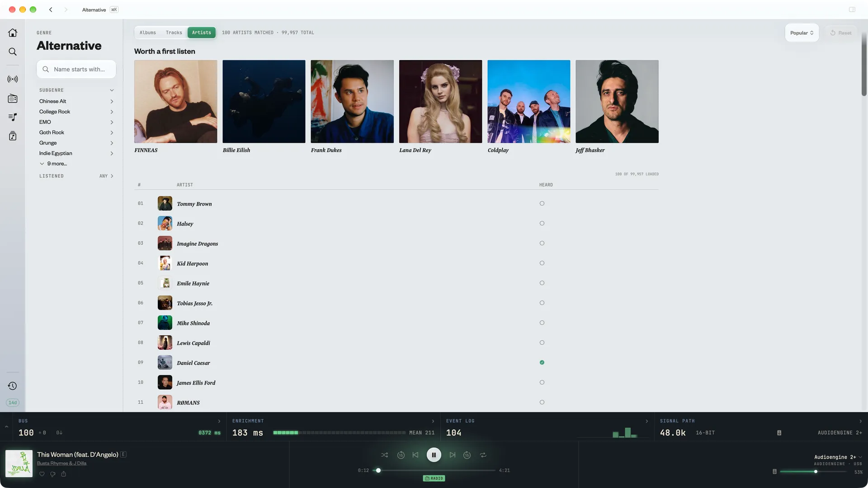Toggle repeat mode
The height and width of the screenshot is (488, 868).
(x=483, y=455)
